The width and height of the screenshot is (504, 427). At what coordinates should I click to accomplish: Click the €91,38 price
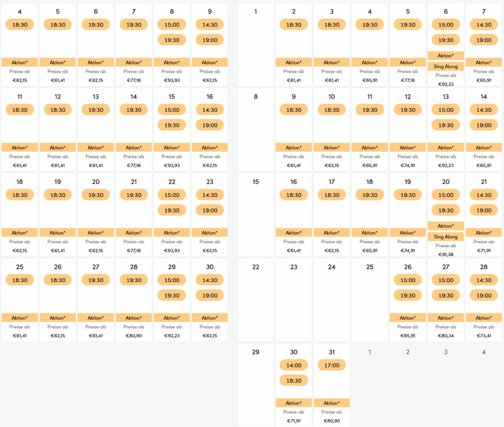pos(446,254)
